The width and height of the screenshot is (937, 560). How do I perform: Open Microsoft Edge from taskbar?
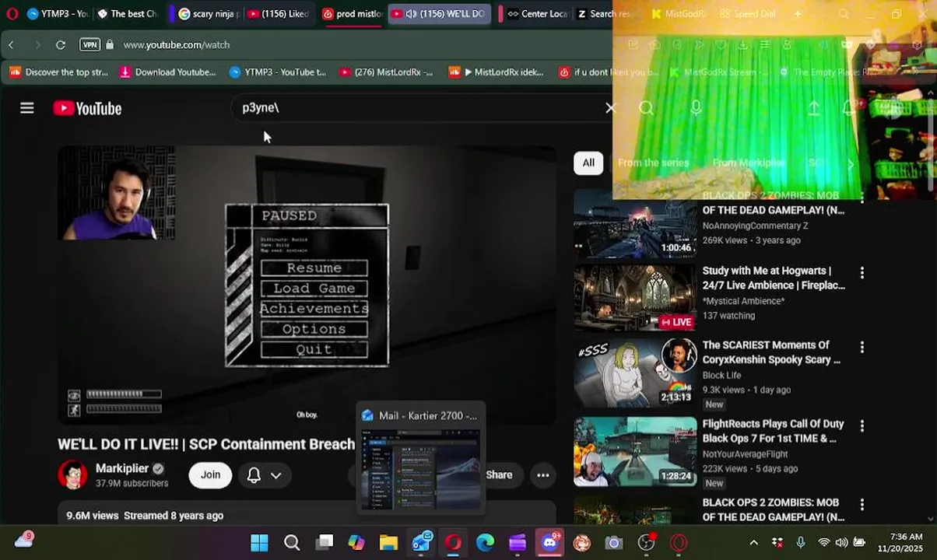(486, 542)
